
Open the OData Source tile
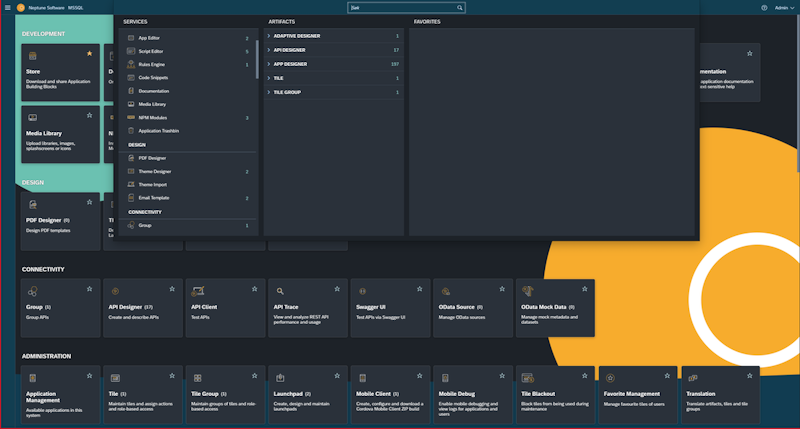(473, 308)
